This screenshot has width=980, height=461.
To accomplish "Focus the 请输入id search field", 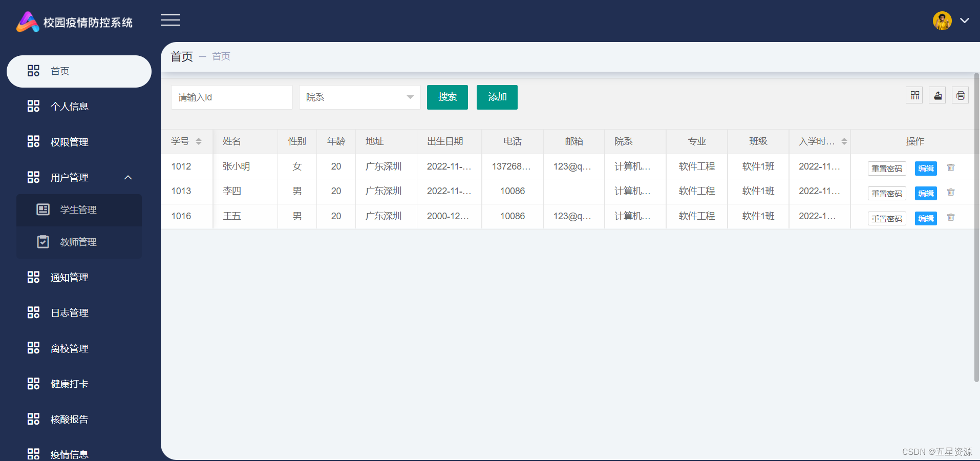I will 232,97.
